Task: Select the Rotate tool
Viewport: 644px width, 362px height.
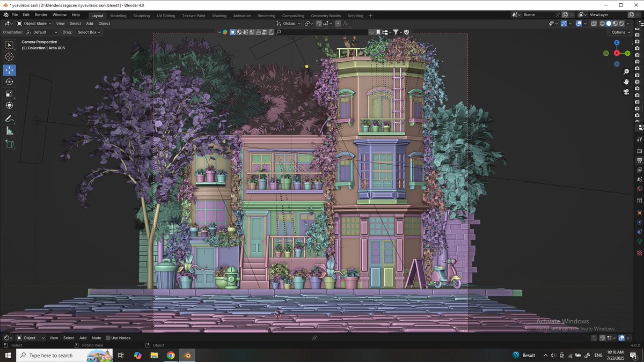Action: coord(10,82)
